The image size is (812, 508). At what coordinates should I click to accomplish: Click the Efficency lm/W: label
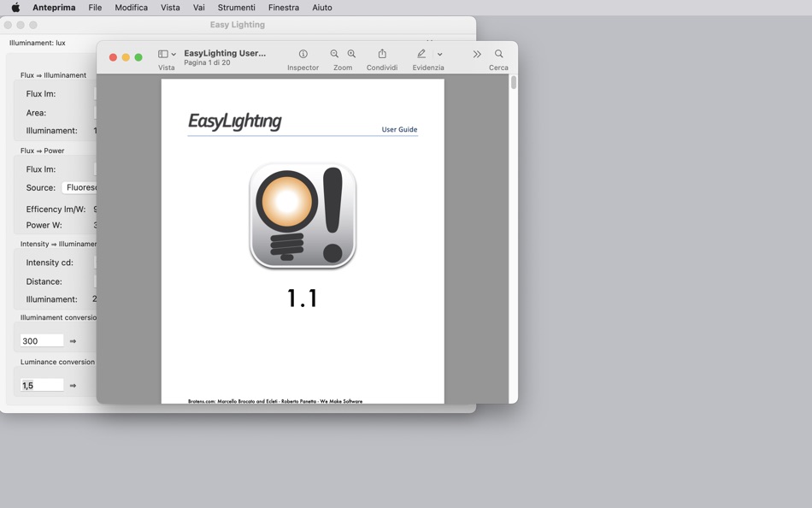pos(56,210)
